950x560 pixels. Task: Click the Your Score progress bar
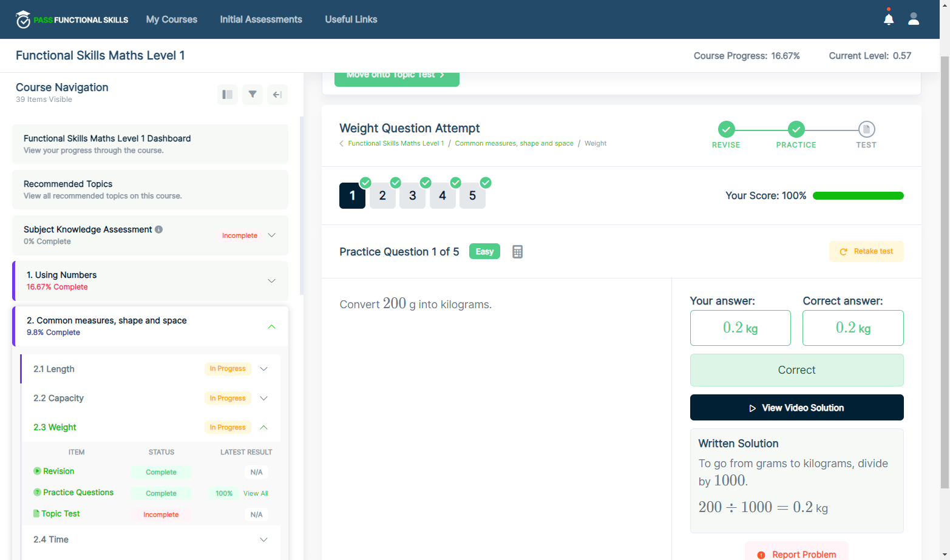pyautogui.click(x=858, y=196)
